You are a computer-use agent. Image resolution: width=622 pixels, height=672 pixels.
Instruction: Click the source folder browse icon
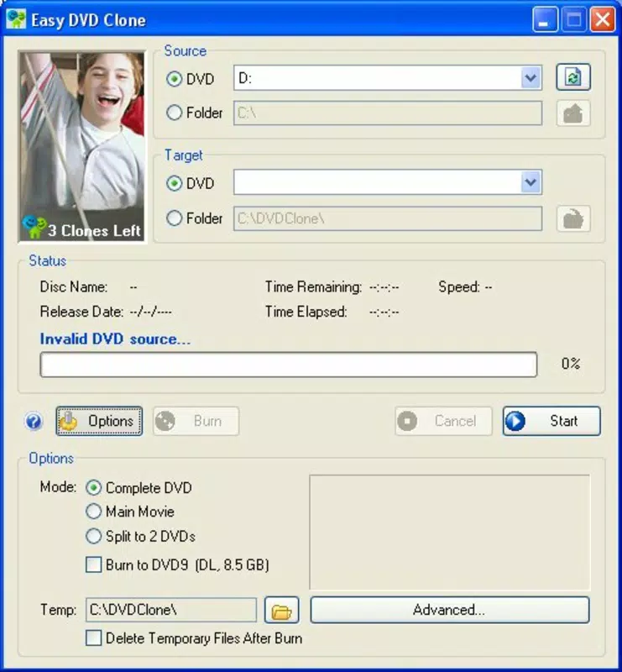pos(573,113)
